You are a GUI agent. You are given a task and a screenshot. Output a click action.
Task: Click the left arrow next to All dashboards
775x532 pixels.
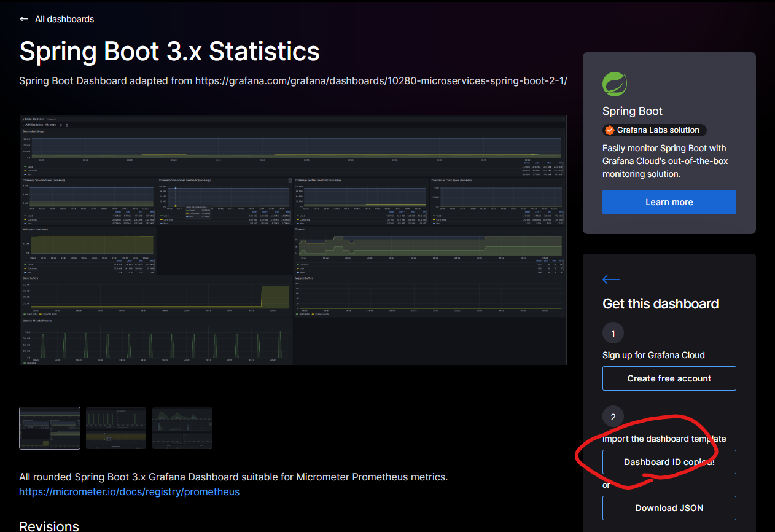[24, 19]
